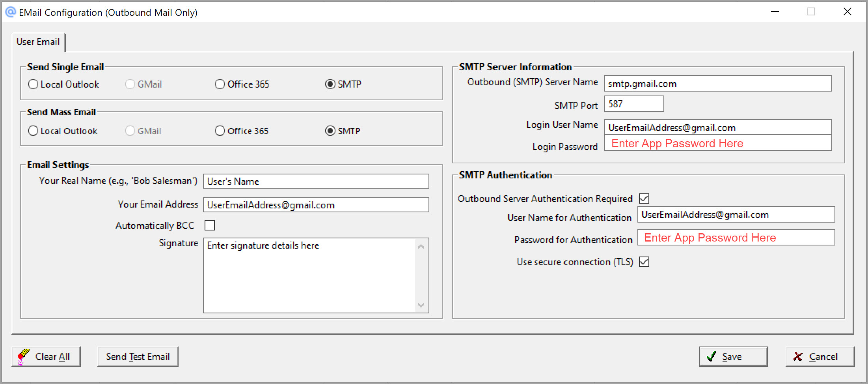Click the pencil icon on Clear All
Image resolution: width=868 pixels, height=384 pixels.
24,356
